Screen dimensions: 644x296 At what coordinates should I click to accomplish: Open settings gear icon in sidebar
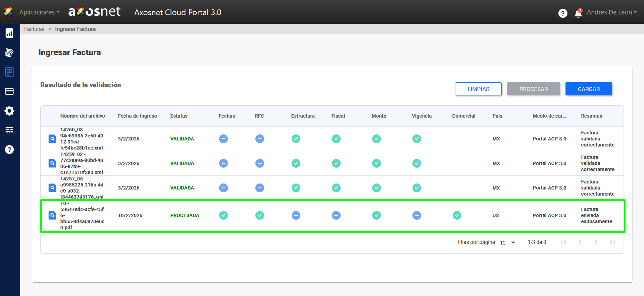click(x=9, y=111)
